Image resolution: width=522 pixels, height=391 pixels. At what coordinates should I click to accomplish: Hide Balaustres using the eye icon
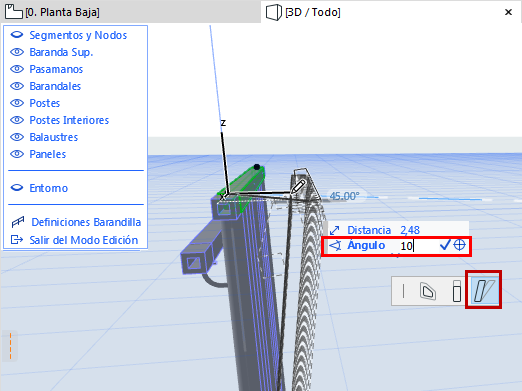[17, 137]
